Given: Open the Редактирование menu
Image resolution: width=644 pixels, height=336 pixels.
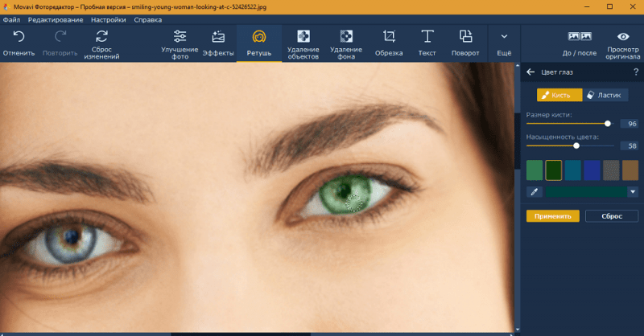Looking at the screenshot, I should point(55,18).
